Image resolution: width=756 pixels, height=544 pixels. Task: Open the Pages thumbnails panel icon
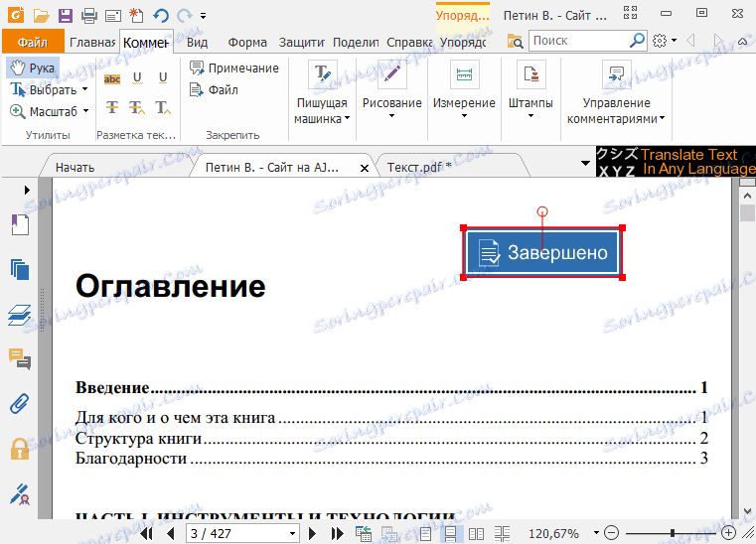pos(20,270)
